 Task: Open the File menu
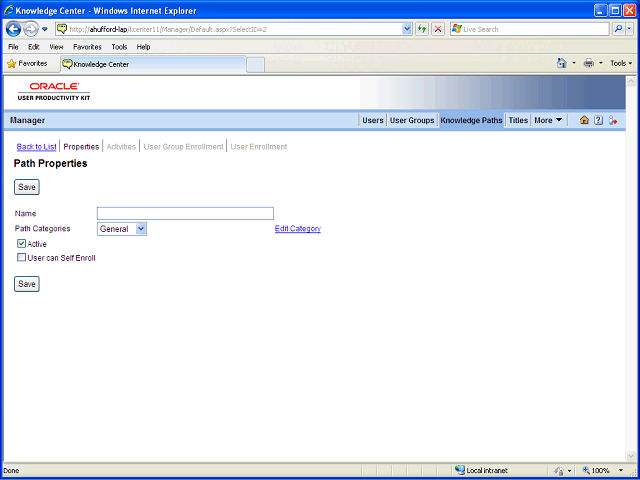pyautogui.click(x=13, y=47)
